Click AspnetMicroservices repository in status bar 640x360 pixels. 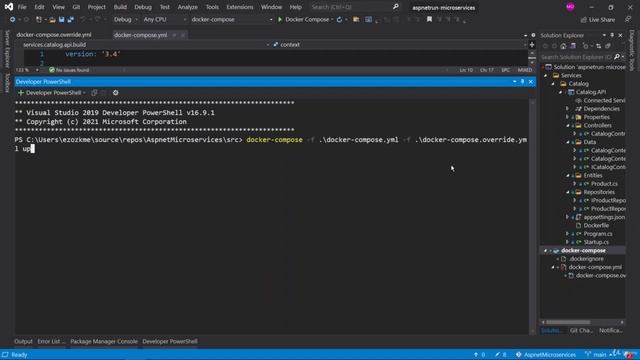point(546,355)
